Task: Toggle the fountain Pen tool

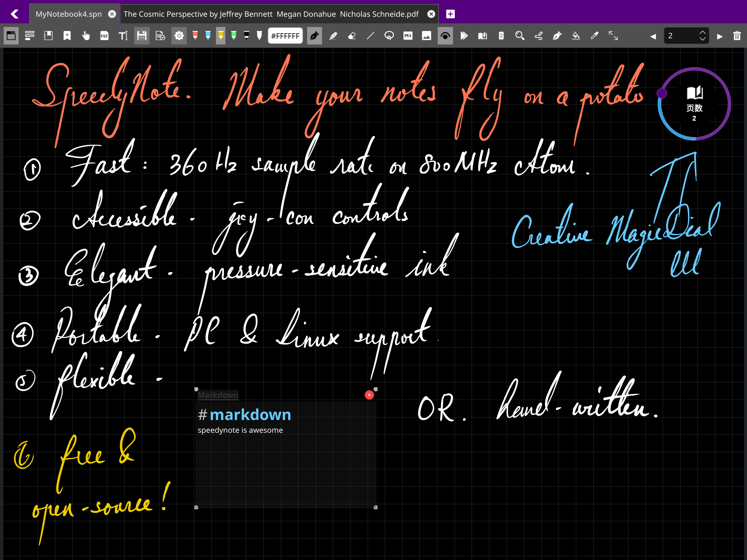Action: coord(314,35)
